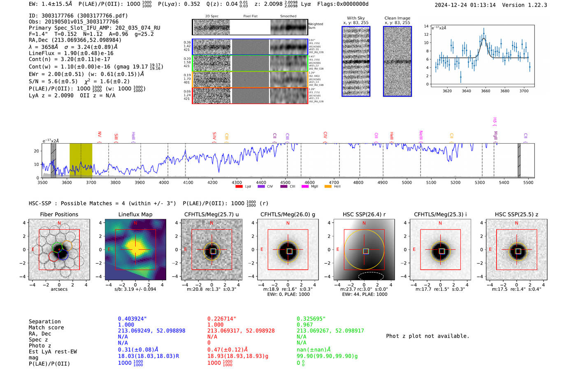Select the CFHTLS/Meg(25.7) u band image
The image size is (576, 392).
tap(211, 250)
